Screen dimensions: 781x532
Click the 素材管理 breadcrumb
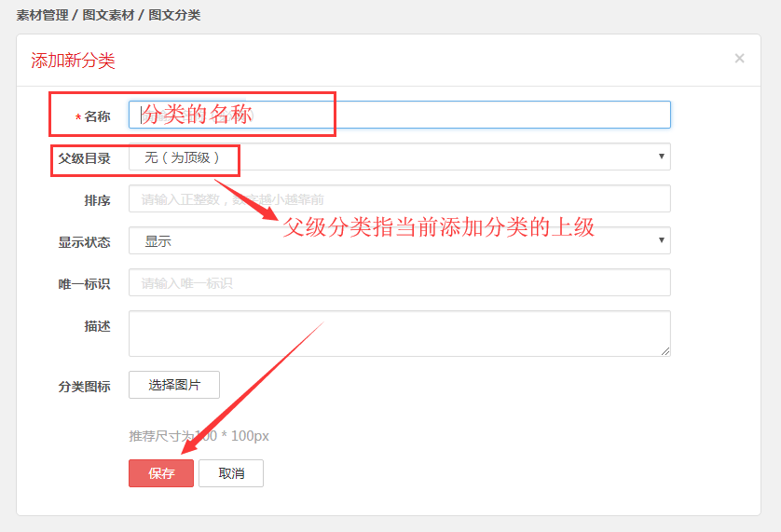(x=42, y=15)
